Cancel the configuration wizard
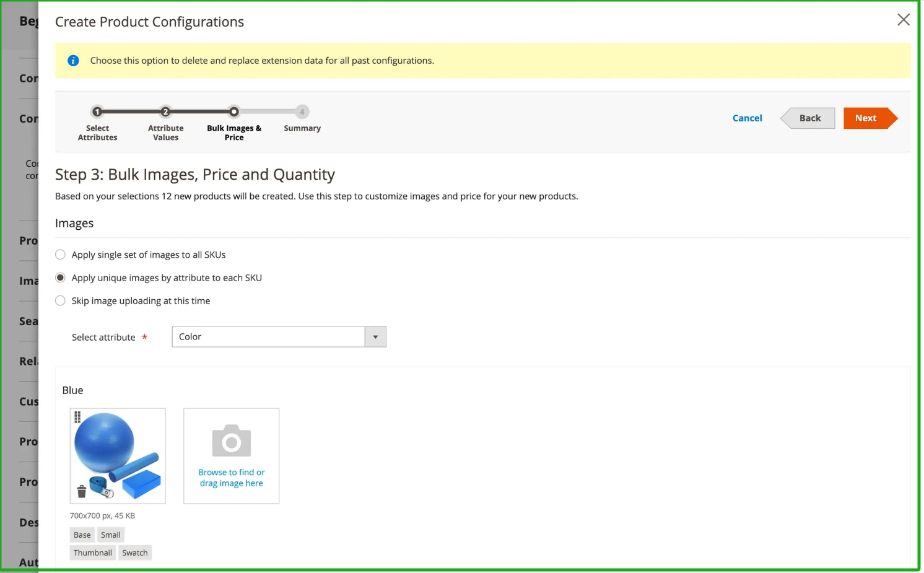 coord(747,118)
